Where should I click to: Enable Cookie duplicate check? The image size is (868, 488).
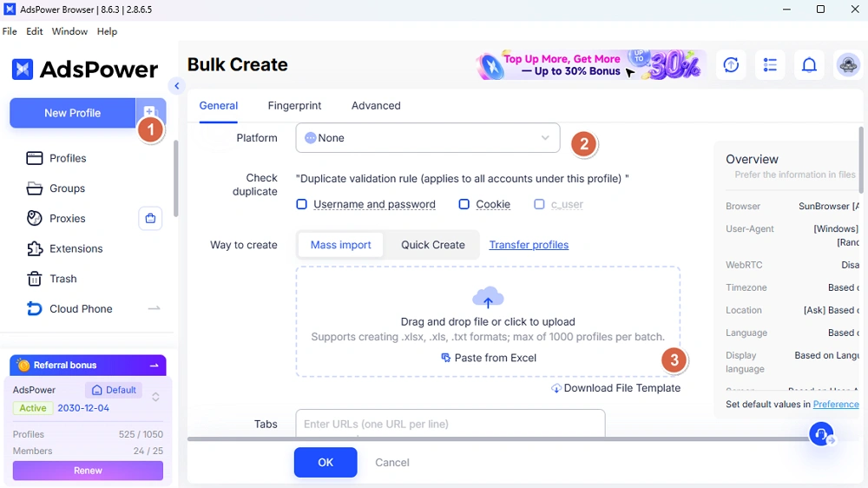click(x=464, y=204)
